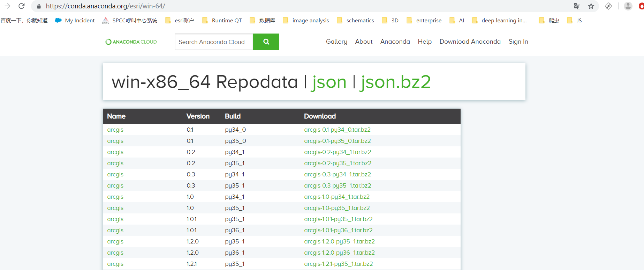Image resolution: width=644 pixels, height=270 pixels.
Task: Download arcgis-1.2.0-py35_1.tar.bz2
Action: pyautogui.click(x=339, y=241)
